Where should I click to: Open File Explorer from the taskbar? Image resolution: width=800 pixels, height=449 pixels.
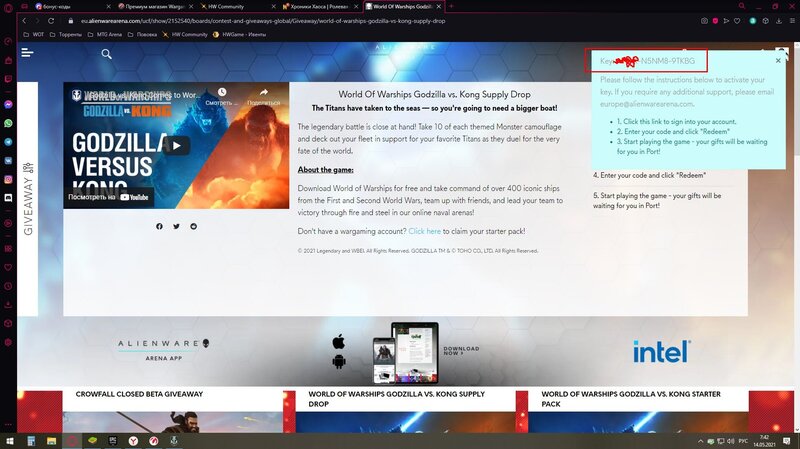[x=52, y=441]
